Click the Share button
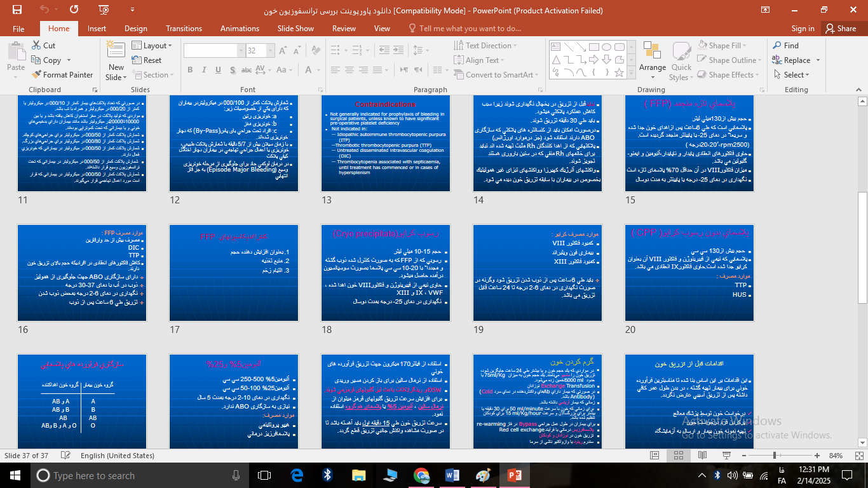 coord(841,29)
